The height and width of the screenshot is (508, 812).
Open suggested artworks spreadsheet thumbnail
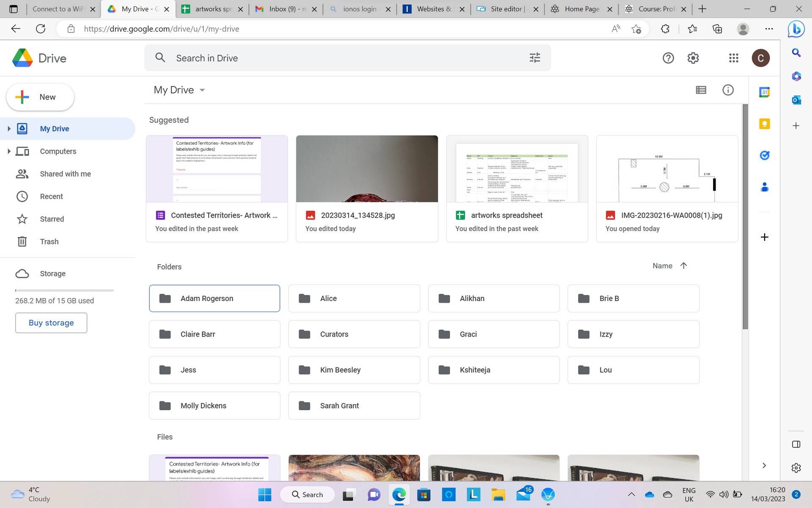pyautogui.click(x=517, y=169)
